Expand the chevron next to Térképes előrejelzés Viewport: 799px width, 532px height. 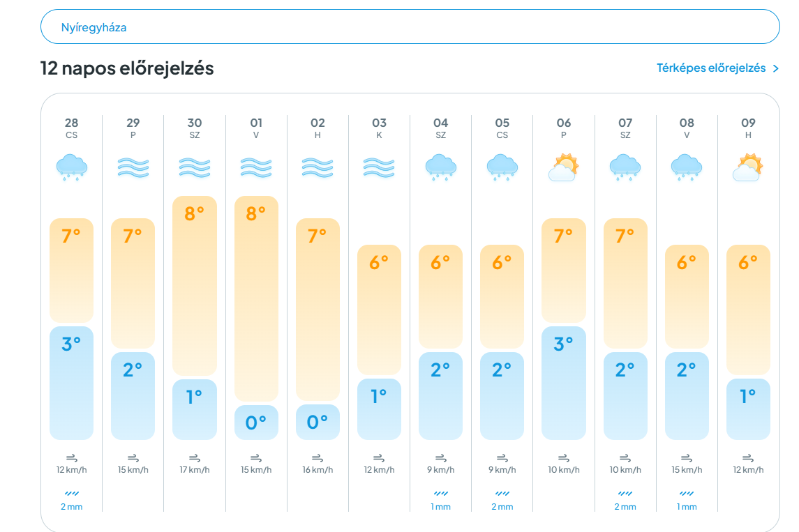tap(775, 68)
